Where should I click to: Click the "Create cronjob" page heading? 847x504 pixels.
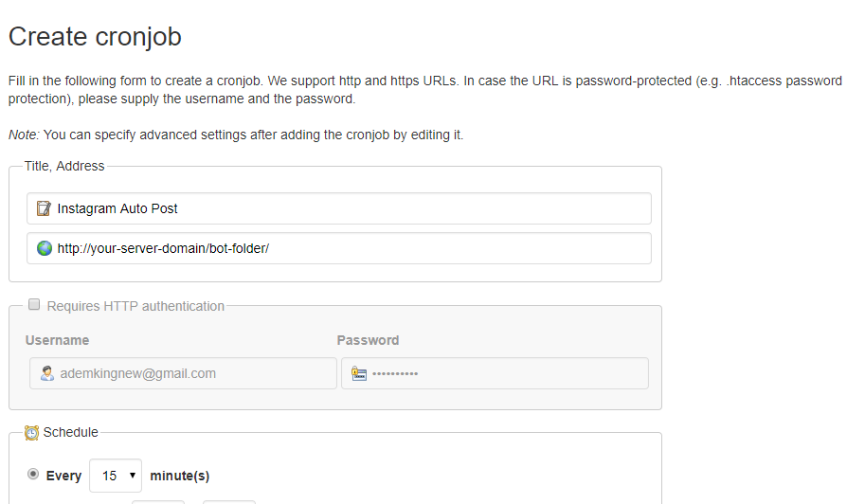tap(95, 37)
